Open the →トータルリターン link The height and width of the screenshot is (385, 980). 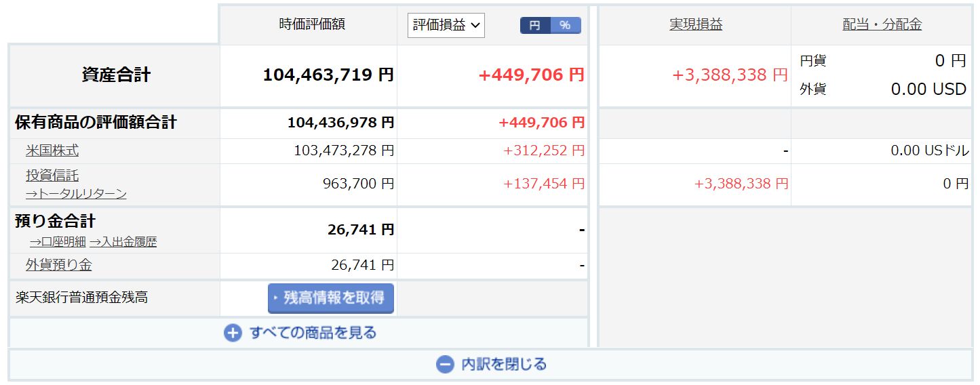pyautogui.click(x=76, y=194)
